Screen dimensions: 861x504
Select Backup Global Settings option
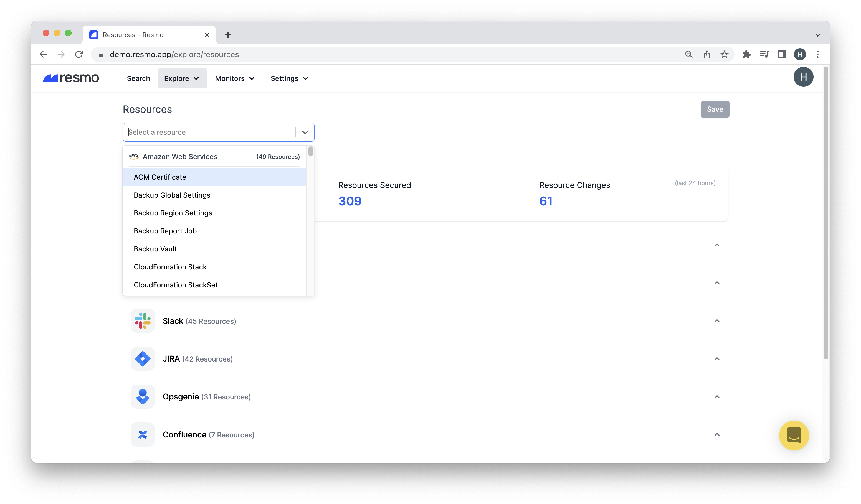[x=214, y=195]
